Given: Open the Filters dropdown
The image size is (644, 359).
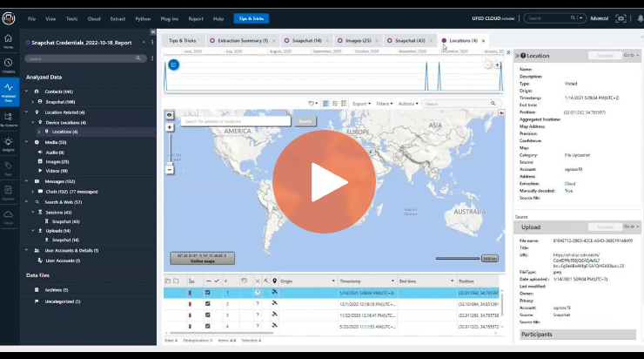Looking at the screenshot, I should coord(385,104).
